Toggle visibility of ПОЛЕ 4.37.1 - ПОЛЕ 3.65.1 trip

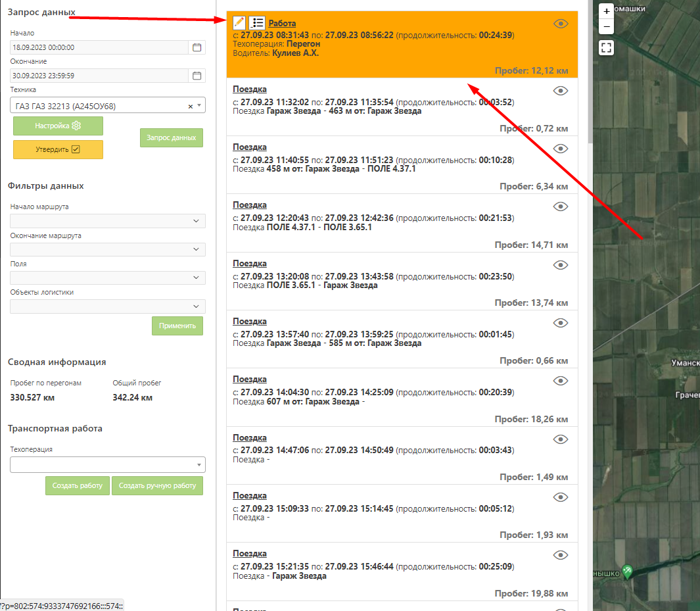click(x=560, y=207)
